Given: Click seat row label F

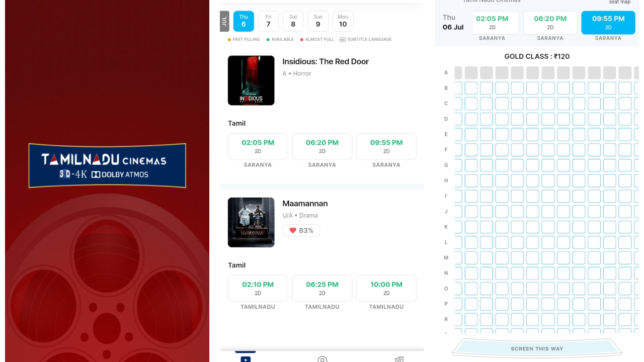Looking at the screenshot, I should [x=446, y=150].
